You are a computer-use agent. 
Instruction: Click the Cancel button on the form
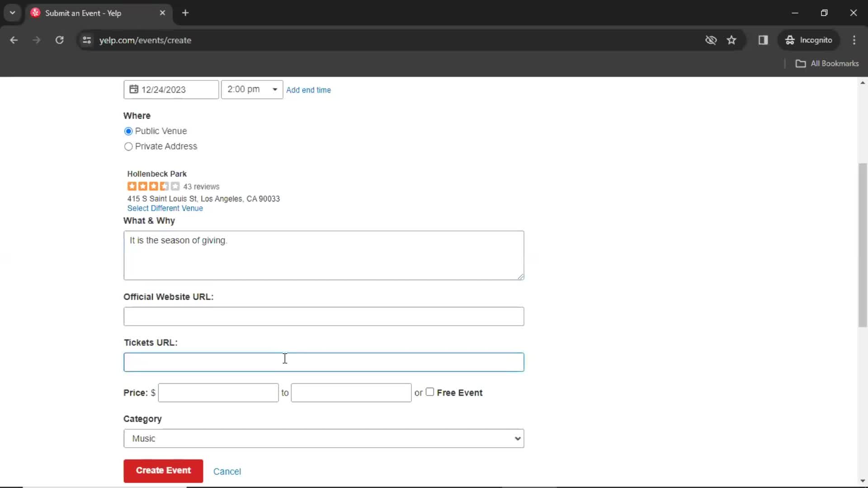click(227, 471)
